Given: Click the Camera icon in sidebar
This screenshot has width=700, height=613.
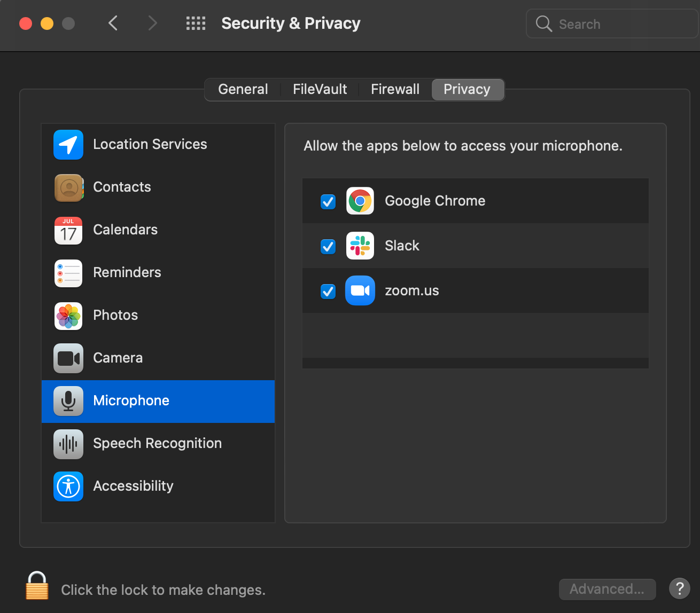Looking at the screenshot, I should [x=68, y=358].
